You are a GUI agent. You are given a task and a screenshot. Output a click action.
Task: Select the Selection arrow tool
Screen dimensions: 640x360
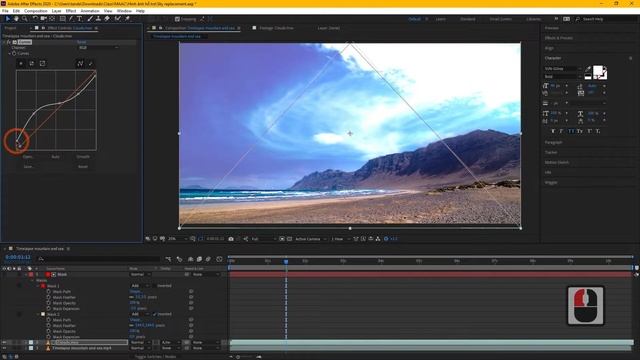pyautogui.click(x=7, y=19)
